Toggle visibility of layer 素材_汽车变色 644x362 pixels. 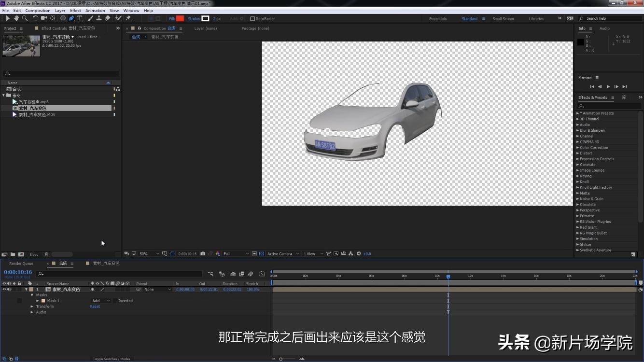pyautogui.click(x=4, y=289)
